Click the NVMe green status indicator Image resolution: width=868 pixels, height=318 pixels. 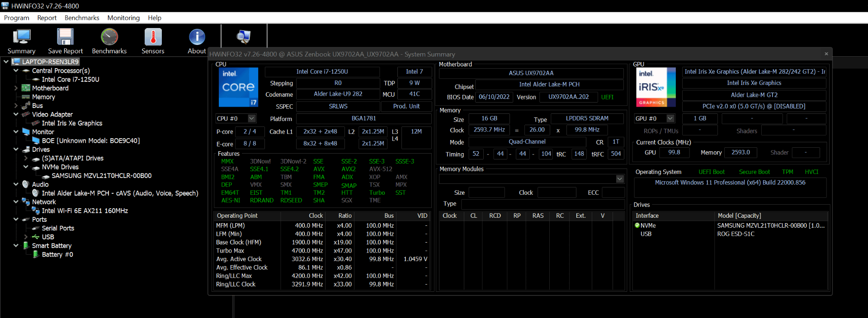pyautogui.click(x=637, y=225)
